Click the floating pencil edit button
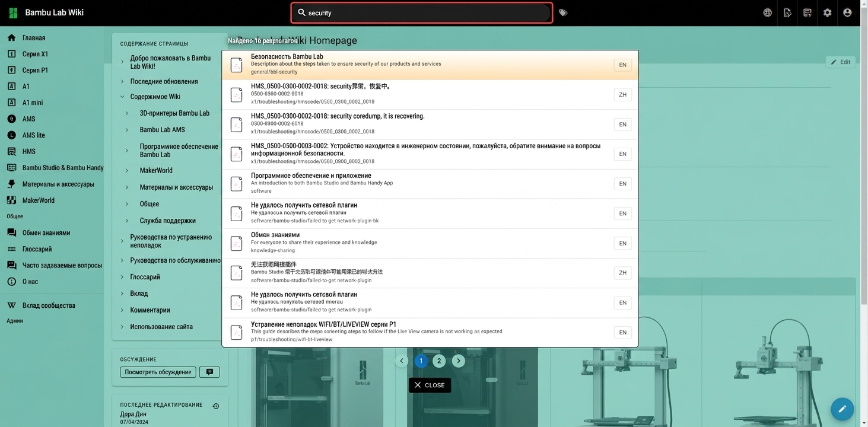868x427 pixels. point(842,409)
